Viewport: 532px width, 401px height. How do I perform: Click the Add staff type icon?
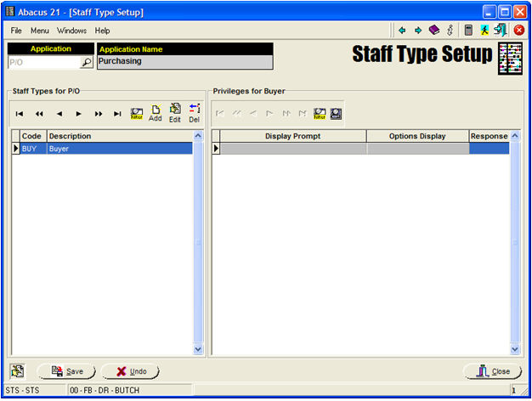(x=156, y=113)
